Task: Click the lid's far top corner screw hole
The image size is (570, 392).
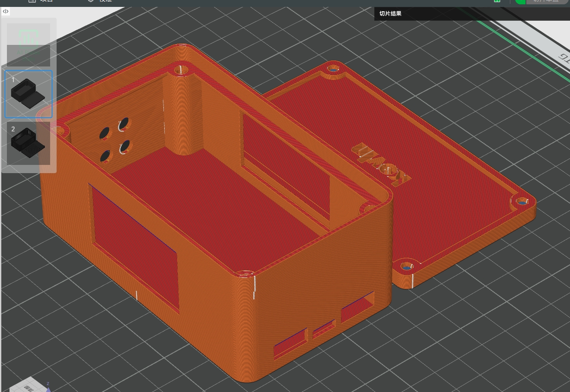Action: tap(333, 68)
